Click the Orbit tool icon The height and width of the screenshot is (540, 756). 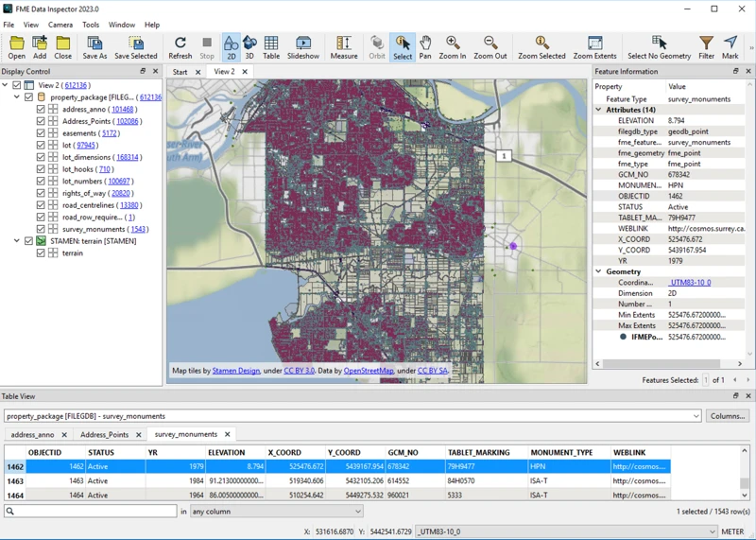click(377, 47)
